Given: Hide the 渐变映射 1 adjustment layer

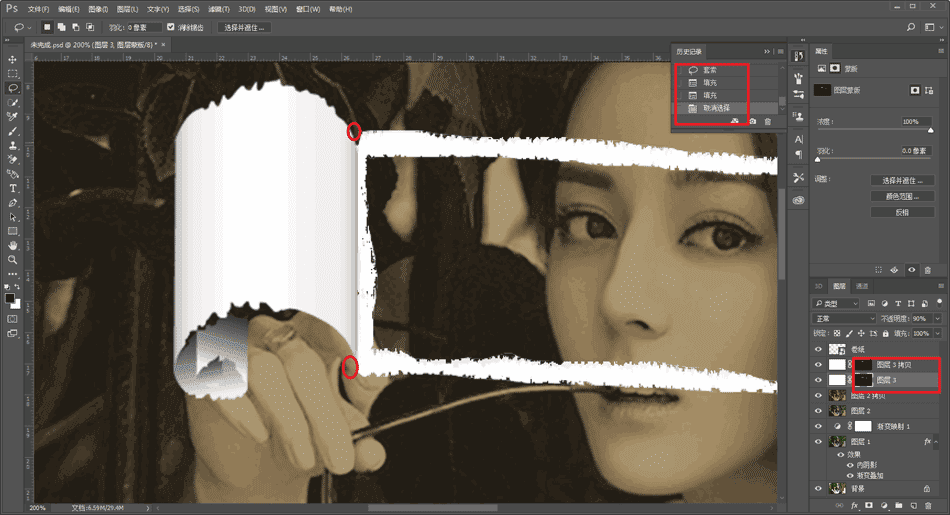Looking at the screenshot, I should 819,426.
